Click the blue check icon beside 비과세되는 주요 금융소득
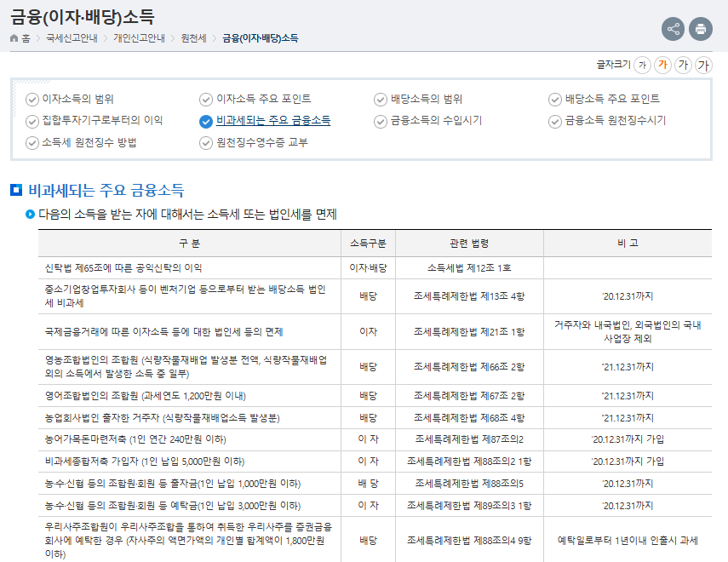 pos(205,121)
